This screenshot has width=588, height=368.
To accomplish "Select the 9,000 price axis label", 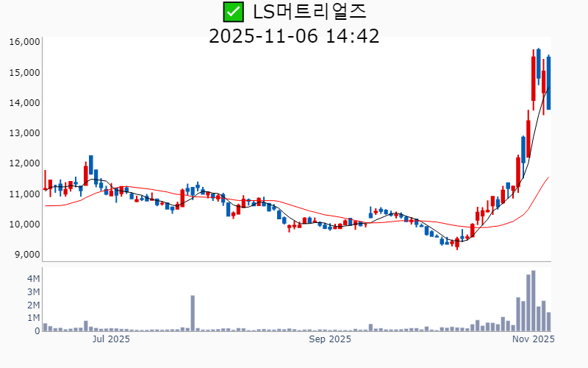I will pos(26,255).
